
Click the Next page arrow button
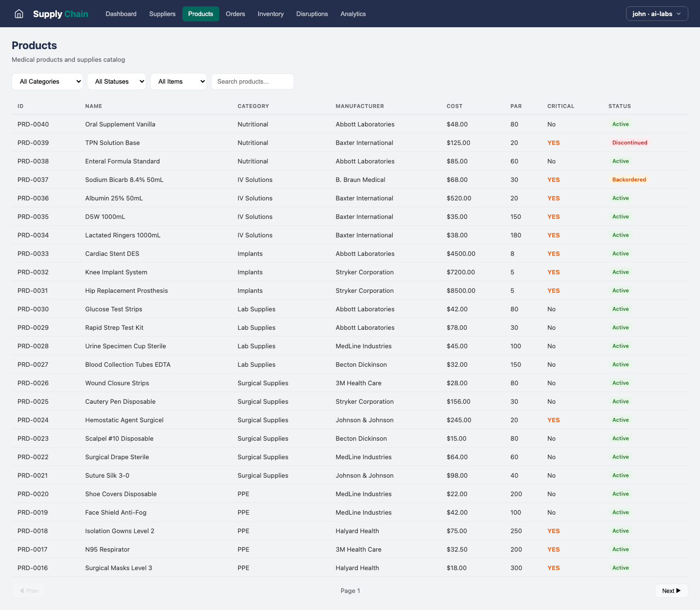click(x=671, y=591)
